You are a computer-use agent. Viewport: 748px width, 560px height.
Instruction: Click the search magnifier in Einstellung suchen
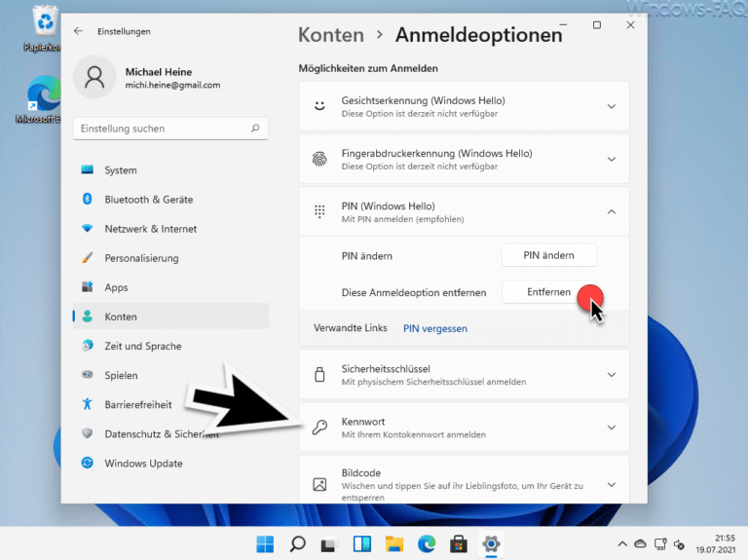[x=255, y=128]
